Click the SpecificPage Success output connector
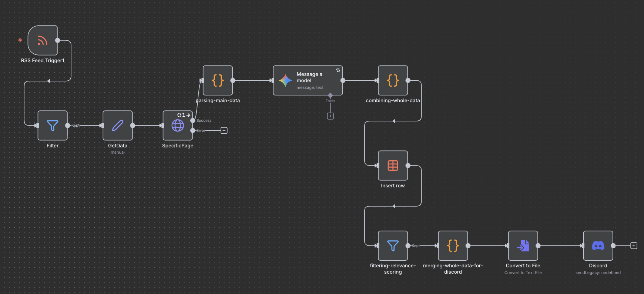Image resolution: width=644 pixels, height=294 pixels. (x=193, y=120)
